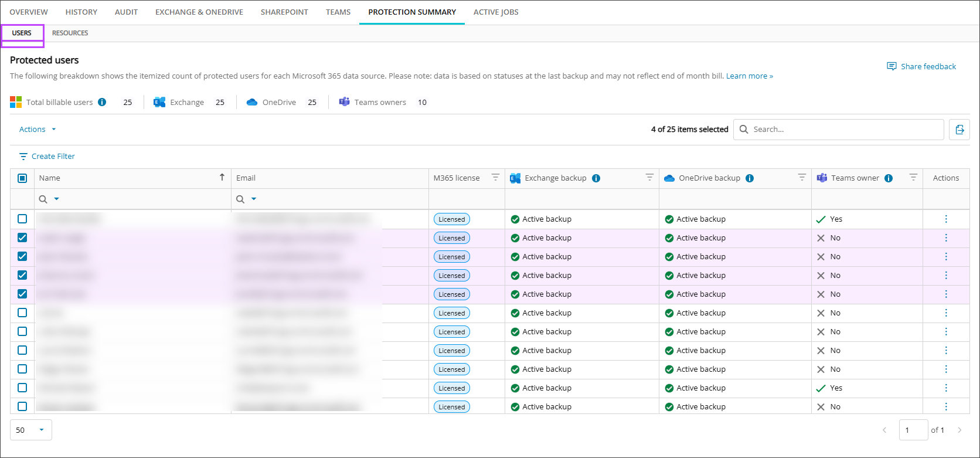
Task: Click the info icon in Teams owner header
Action: (x=889, y=178)
